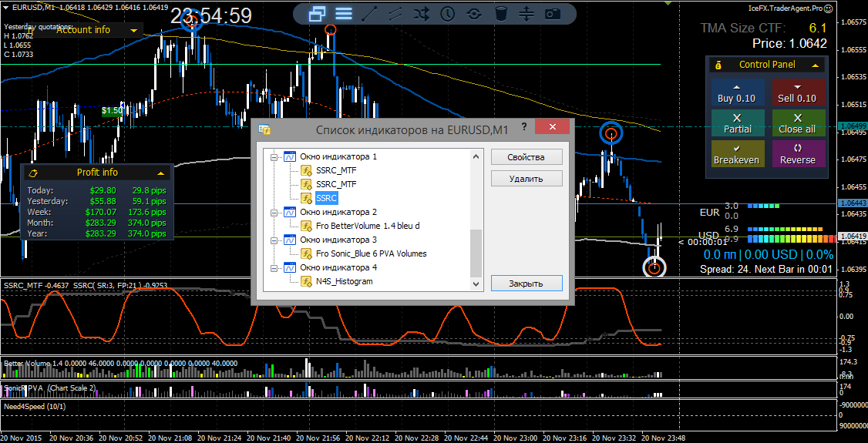Click icon beside N4S_Histogram
868x443 pixels.
pos(307,281)
